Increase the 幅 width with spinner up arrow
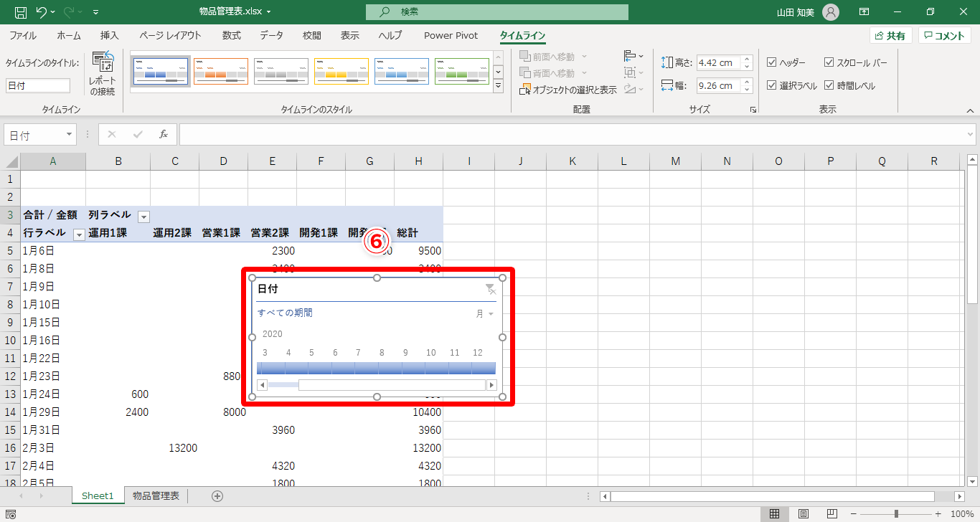This screenshot has width=980, height=522. click(x=747, y=82)
